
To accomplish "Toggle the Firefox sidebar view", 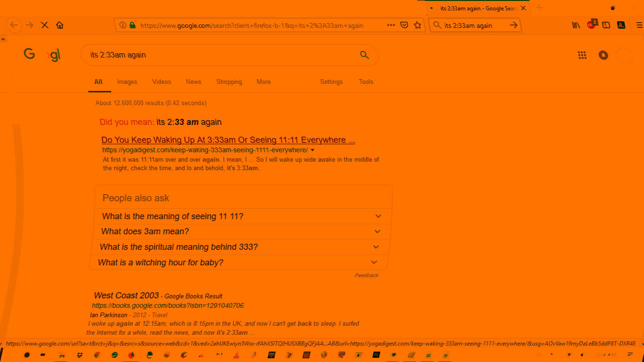I will pyautogui.click(x=606, y=25).
